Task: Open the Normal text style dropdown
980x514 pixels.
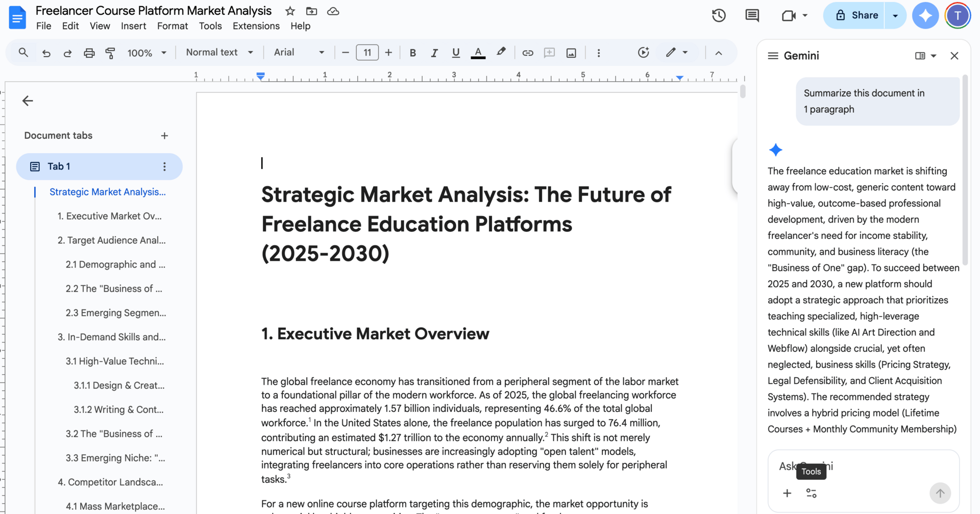Action: [219, 53]
